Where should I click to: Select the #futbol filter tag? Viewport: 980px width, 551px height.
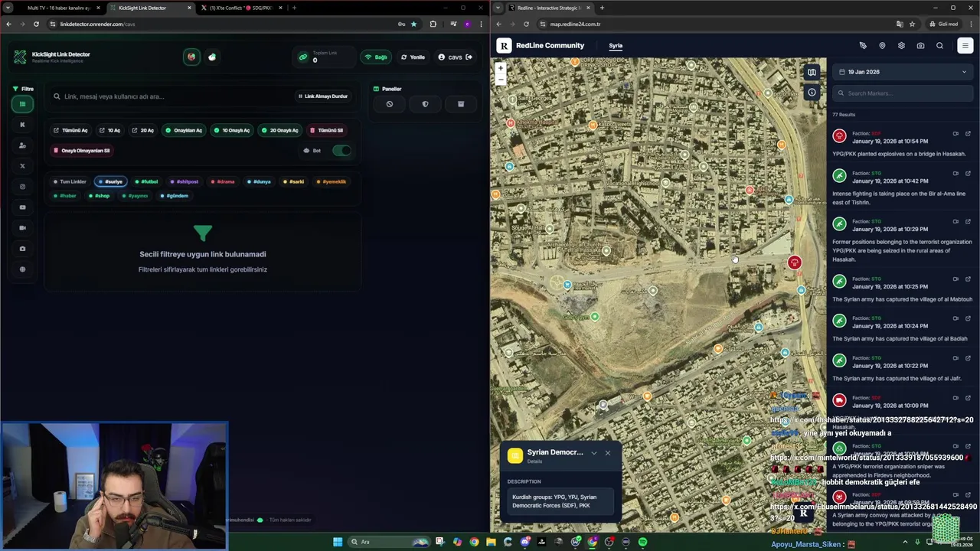click(146, 181)
